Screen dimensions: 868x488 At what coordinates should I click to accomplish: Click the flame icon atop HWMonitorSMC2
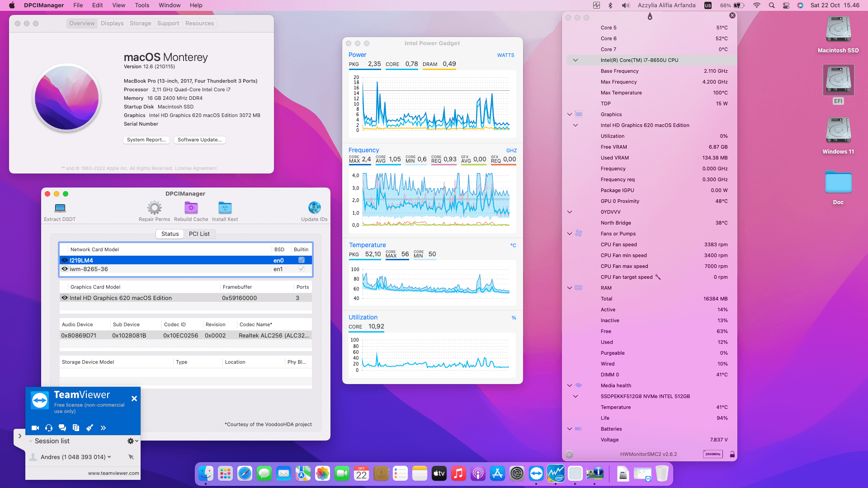click(650, 16)
